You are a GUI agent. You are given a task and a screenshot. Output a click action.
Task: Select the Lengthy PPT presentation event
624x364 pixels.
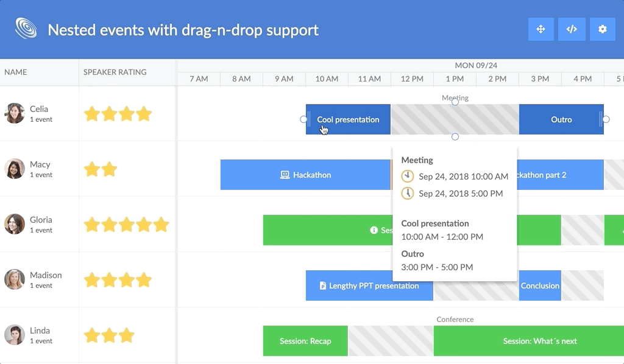(369, 285)
